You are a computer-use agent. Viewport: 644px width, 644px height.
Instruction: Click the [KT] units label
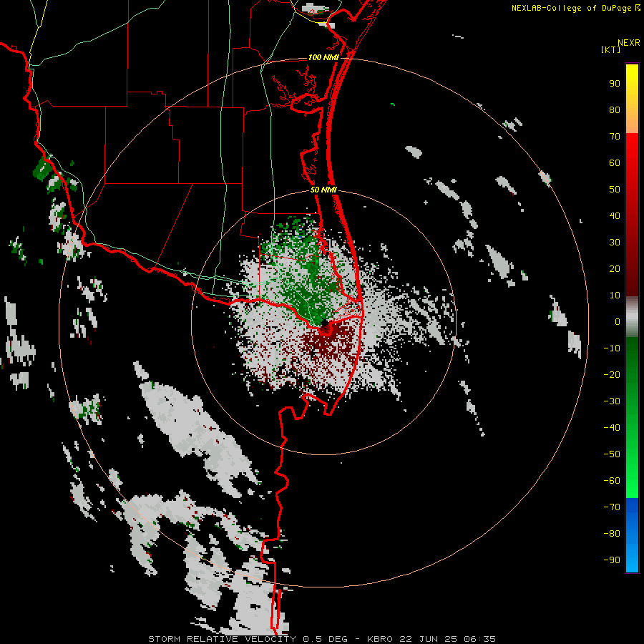(610, 49)
